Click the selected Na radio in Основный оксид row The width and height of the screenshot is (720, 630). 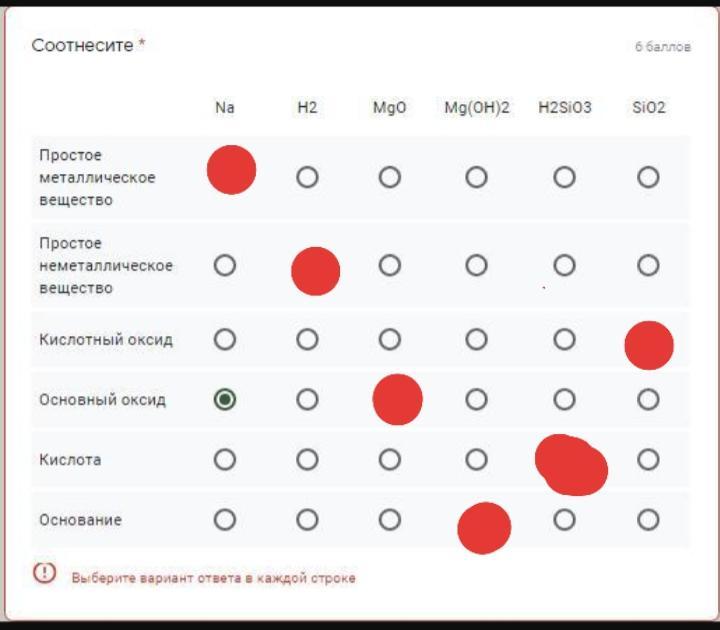(225, 399)
